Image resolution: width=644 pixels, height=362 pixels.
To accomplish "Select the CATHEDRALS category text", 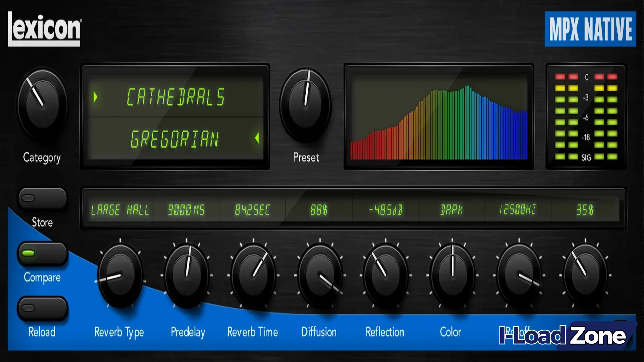I will 175,97.
